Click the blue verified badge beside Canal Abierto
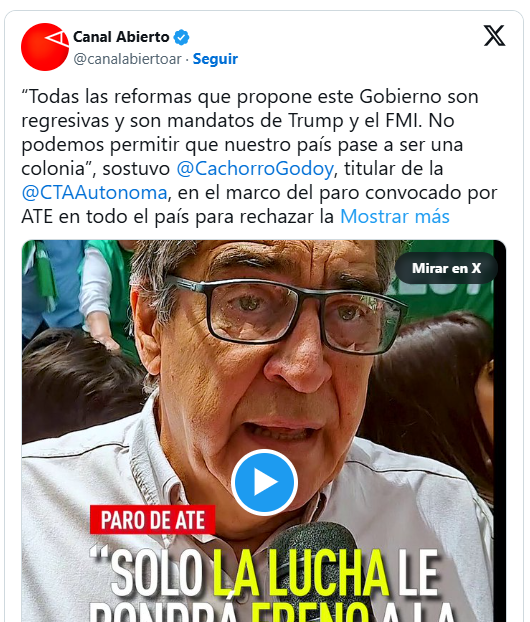Viewport: 530px width, 622px height. pyautogui.click(x=182, y=37)
